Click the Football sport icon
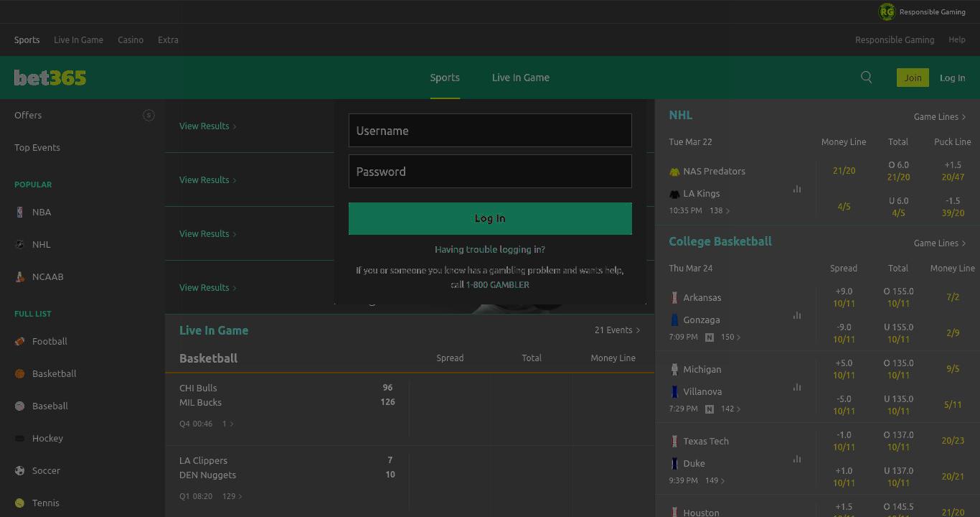The image size is (980, 517). click(19, 341)
